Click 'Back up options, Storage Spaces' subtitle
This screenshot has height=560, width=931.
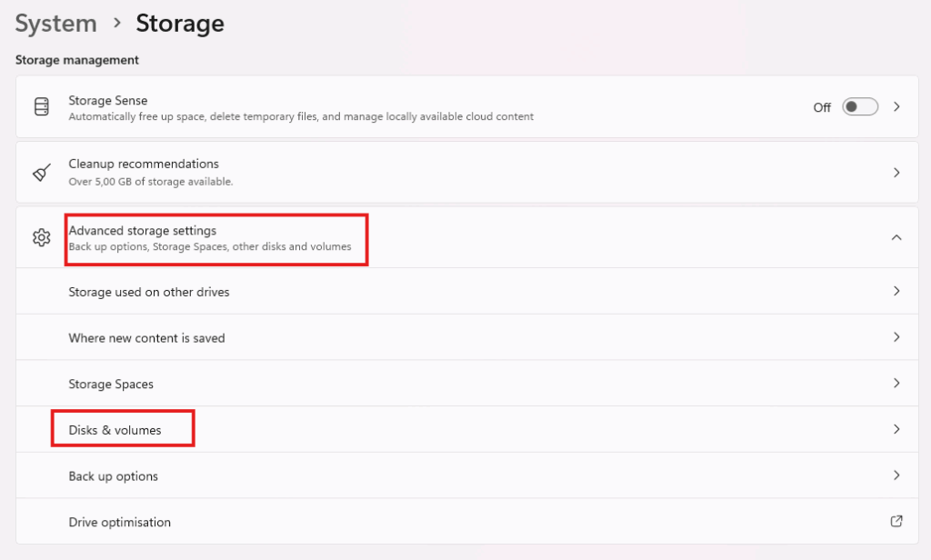tap(210, 246)
